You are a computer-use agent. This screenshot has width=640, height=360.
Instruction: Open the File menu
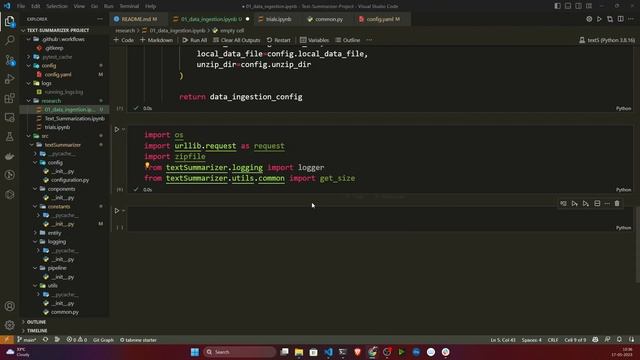tap(21, 6)
